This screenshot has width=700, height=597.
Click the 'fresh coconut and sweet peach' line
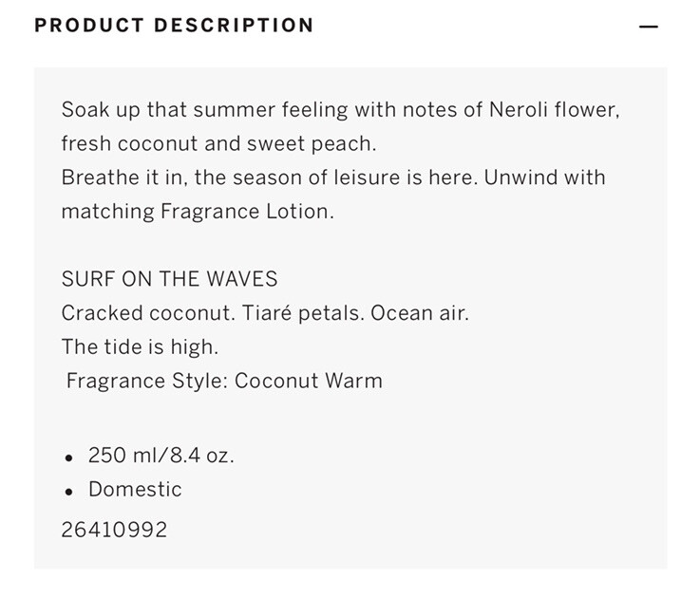pyautogui.click(x=218, y=143)
